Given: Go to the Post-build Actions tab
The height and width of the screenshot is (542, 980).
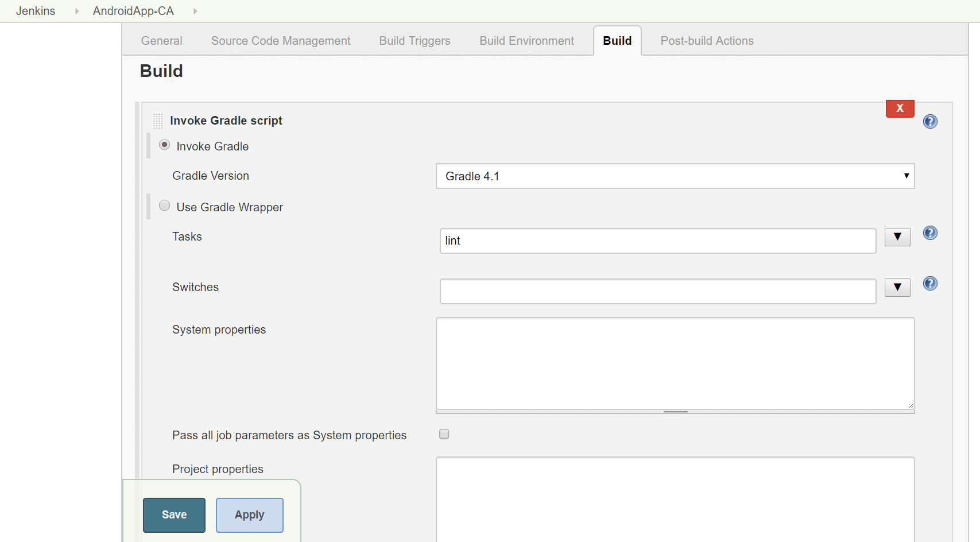Looking at the screenshot, I should pyautogui.click(x=707, y=41).
